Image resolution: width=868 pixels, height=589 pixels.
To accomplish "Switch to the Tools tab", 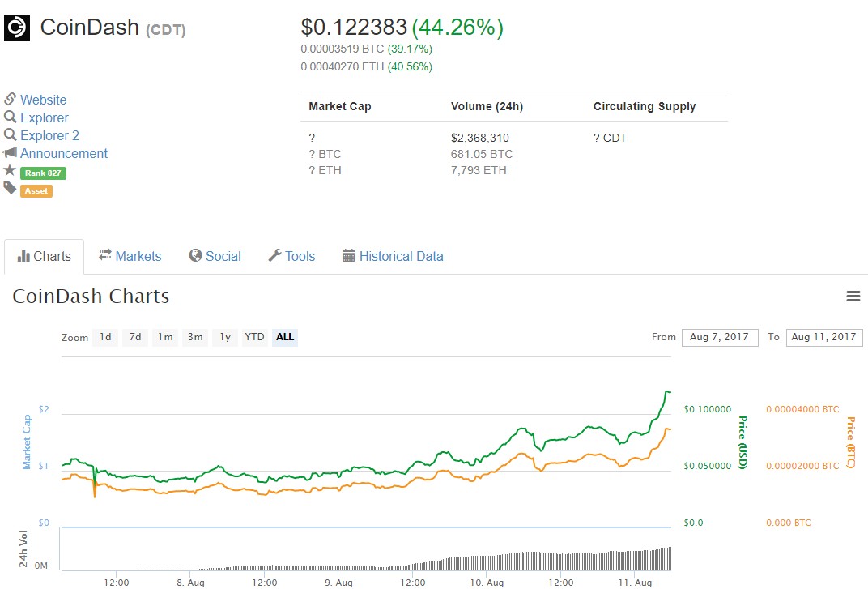I will 291,256.
